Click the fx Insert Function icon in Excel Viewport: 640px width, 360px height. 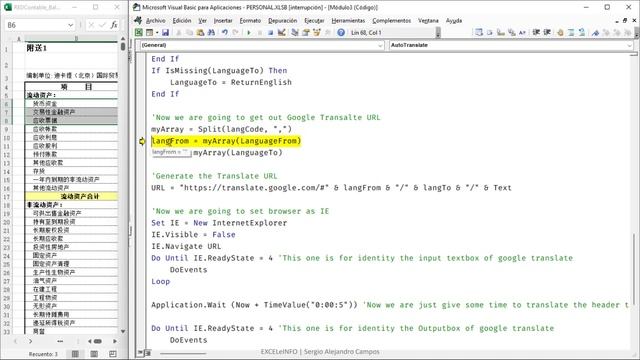[x=114, y=25]
